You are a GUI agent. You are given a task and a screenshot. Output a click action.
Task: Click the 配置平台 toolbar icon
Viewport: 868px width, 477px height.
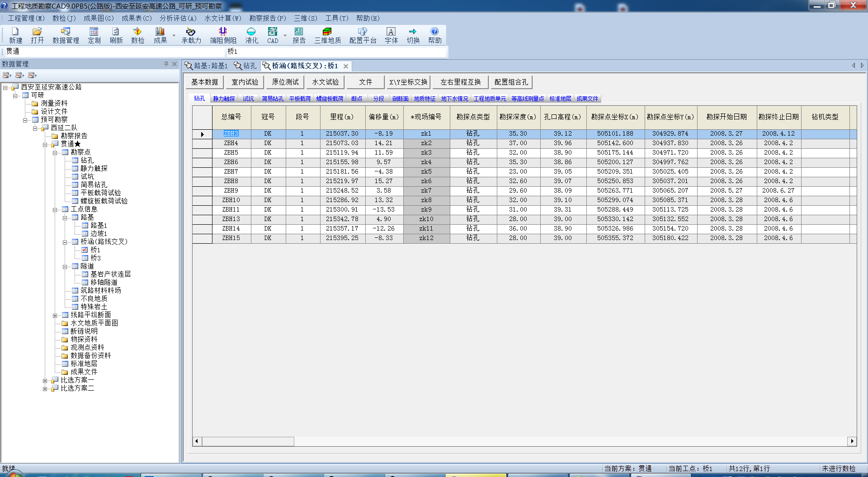[363, 35]
